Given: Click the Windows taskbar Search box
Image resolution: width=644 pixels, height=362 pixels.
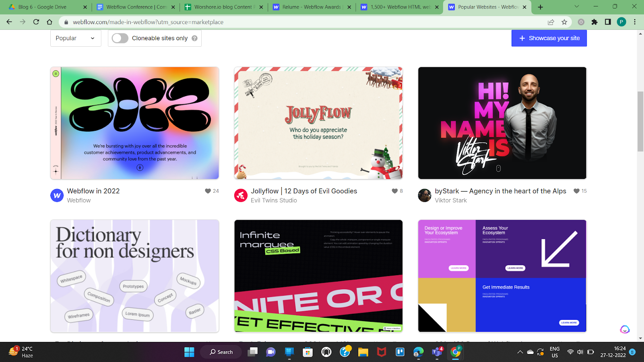Looking at the screenshot, I should (x=221, y=352).
